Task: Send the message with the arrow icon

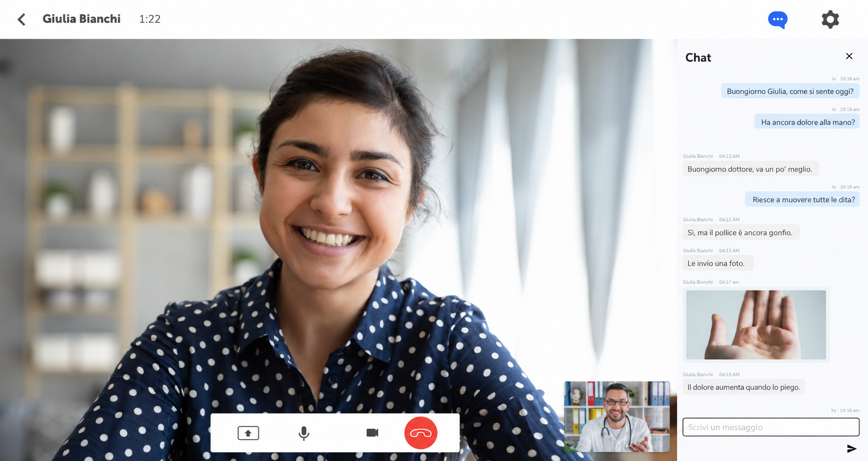Action: tap(851, 448)
